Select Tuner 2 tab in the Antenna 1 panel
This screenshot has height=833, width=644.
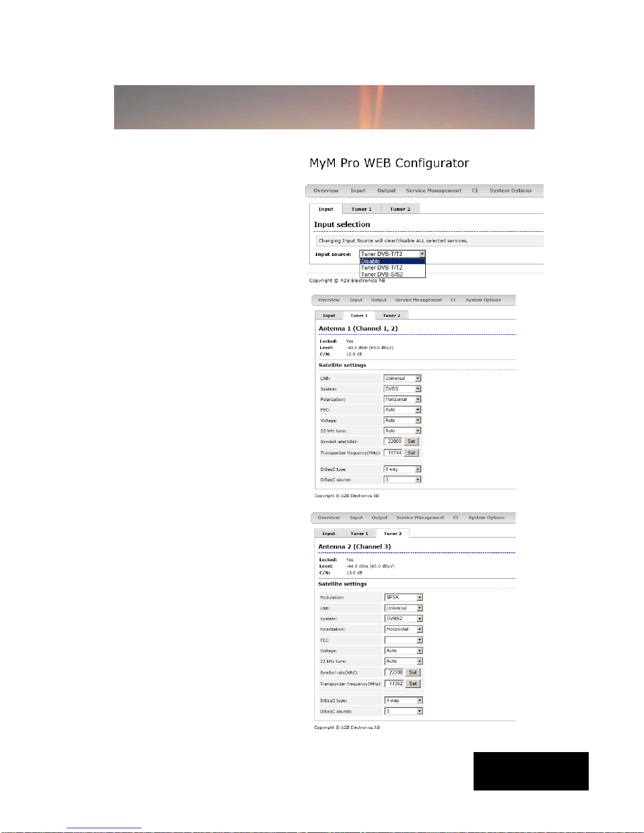[392, 315]
